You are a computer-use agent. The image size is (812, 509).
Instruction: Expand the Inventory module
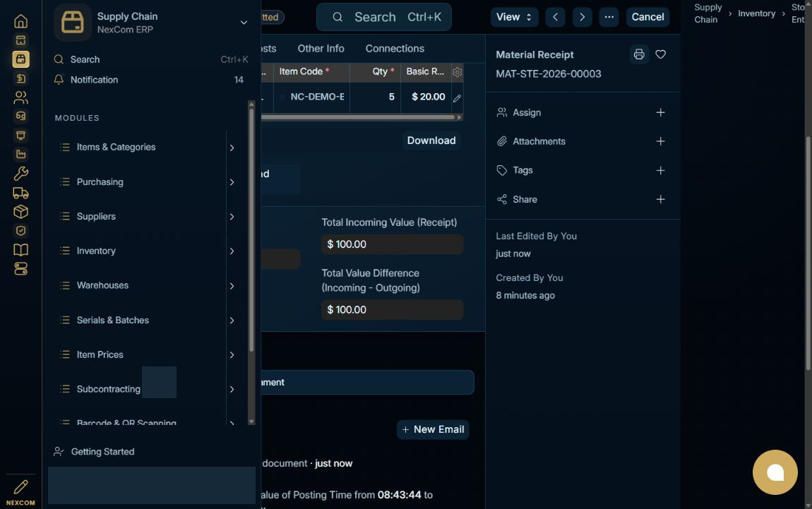pyautogui.click(x=232, y=251)
